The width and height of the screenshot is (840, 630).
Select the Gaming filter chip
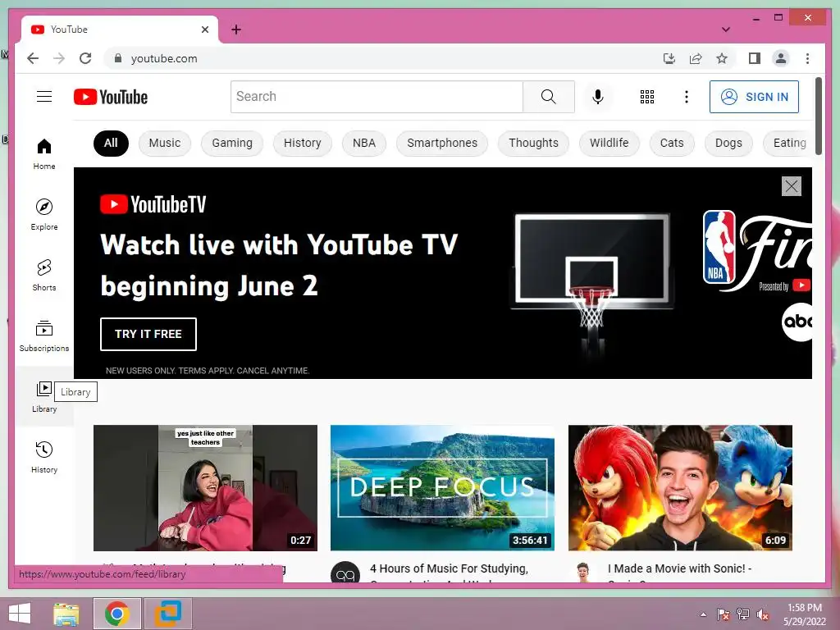pos(232,143)
